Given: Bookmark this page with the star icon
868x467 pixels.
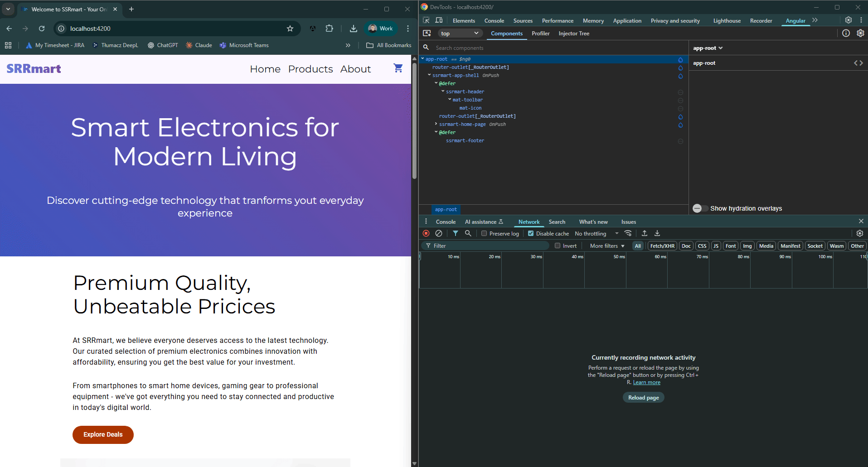Looking at the screenshot, I should (290, 29).
